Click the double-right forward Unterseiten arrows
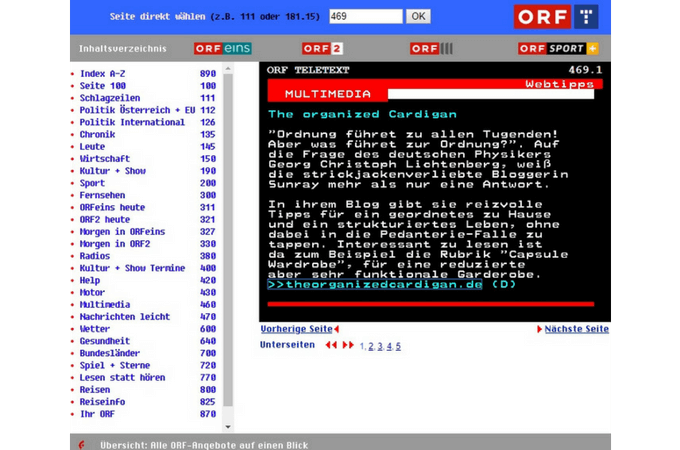This screenshot has width=680, height=450. point(348,345)
